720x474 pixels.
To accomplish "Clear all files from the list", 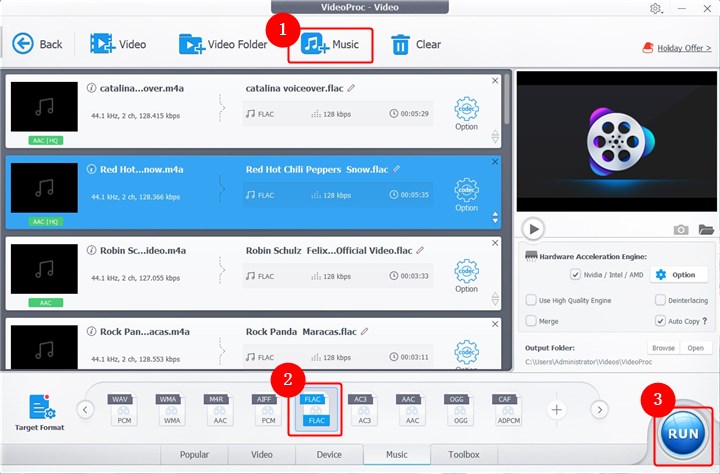I will 416,45.
